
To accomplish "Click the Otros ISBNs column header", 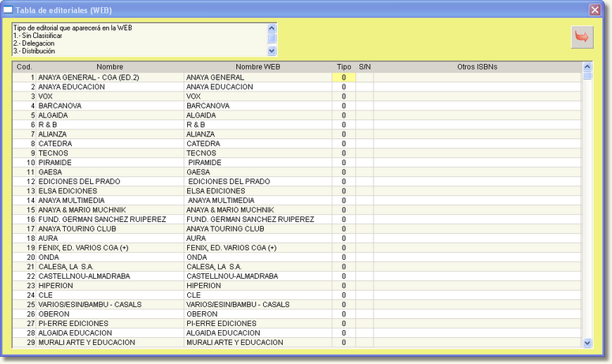I will pyautogui.click(x=477, y=66).
